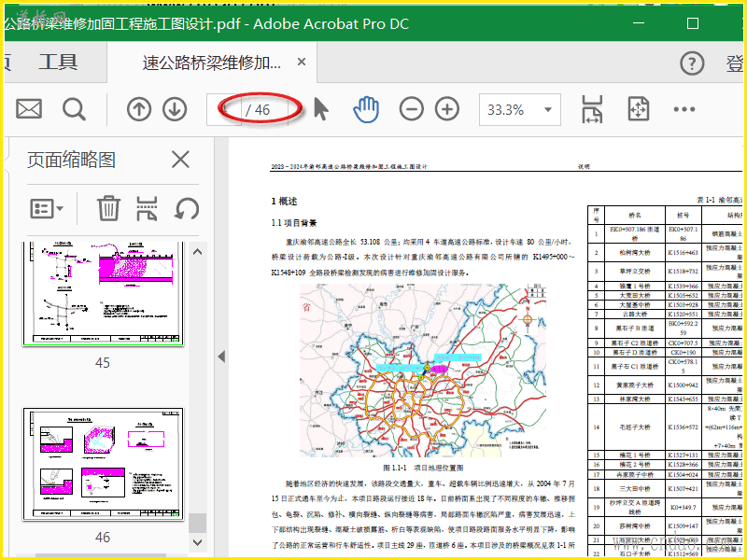Viewport: 747px width, 560px height.
Task: Go to the previous page arrow
Action: point(139,109)
